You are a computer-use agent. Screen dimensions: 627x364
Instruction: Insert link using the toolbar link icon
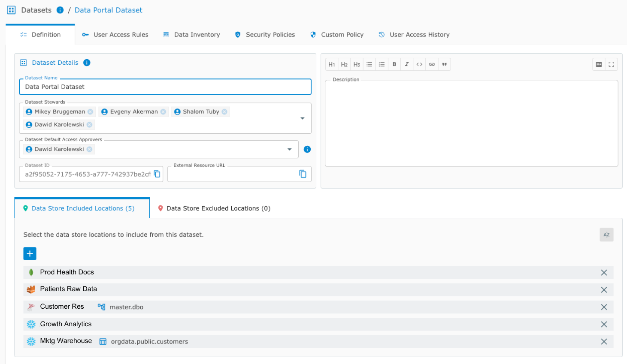pos(432,64)
